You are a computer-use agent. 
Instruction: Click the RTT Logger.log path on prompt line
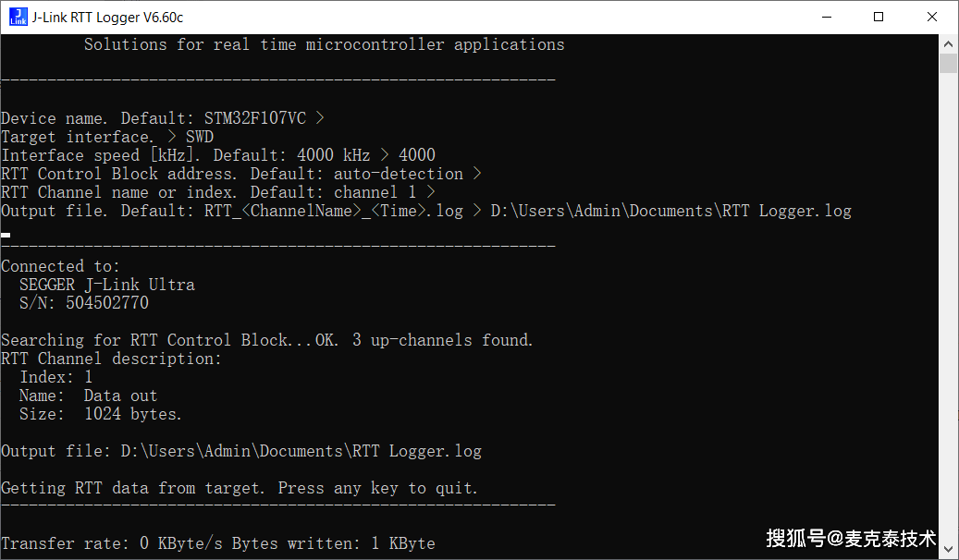coord(670,211)
